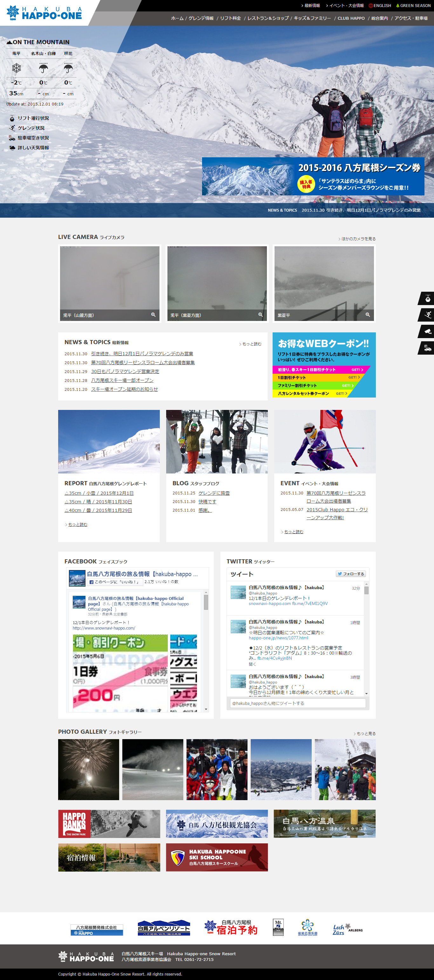Open Facebook page thumbnail icon
This screenshot has width=434, height=980.
pyautogui.click(x=77, y=578)
